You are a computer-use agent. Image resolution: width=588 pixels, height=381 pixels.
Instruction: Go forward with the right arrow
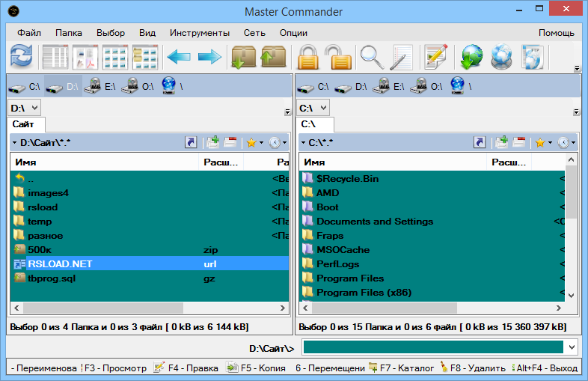pyautogui.click(x=209, y=57)
